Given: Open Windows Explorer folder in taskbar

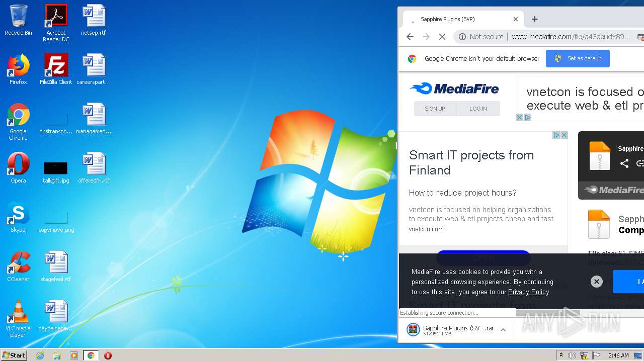Looking at the screenshot, I should [x=57, y=355].
